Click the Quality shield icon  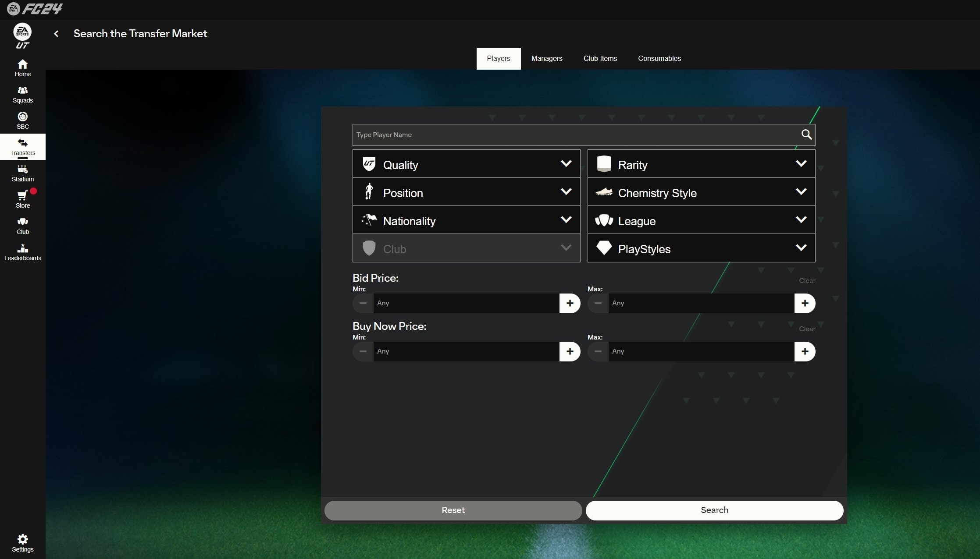[369, 164]
